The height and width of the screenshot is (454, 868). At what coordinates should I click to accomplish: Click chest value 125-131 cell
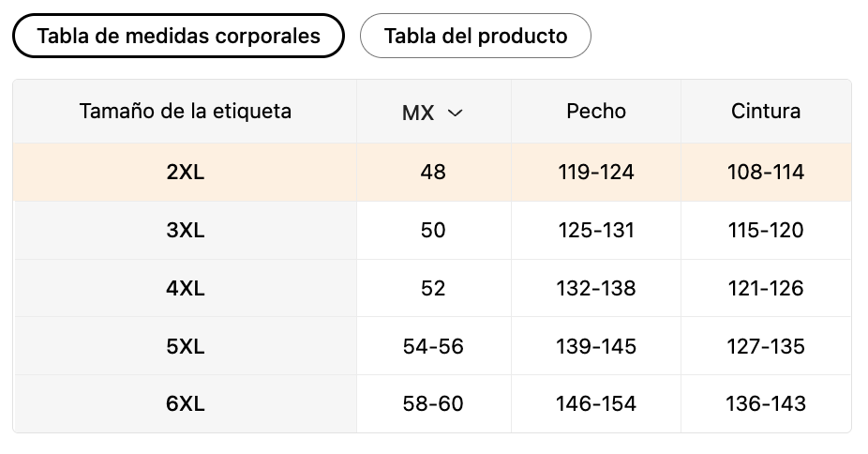click(596, 231)
